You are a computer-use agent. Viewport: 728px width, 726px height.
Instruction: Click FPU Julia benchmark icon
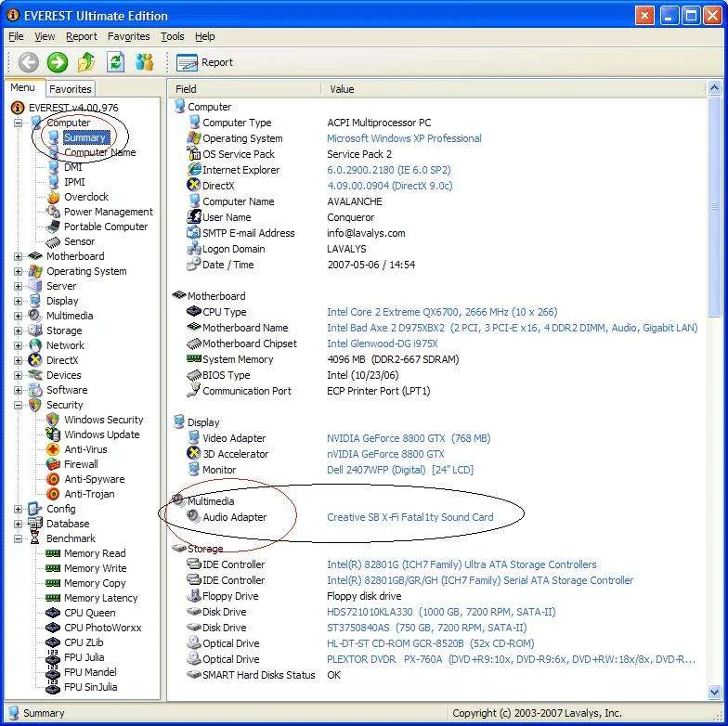[53, 657]
